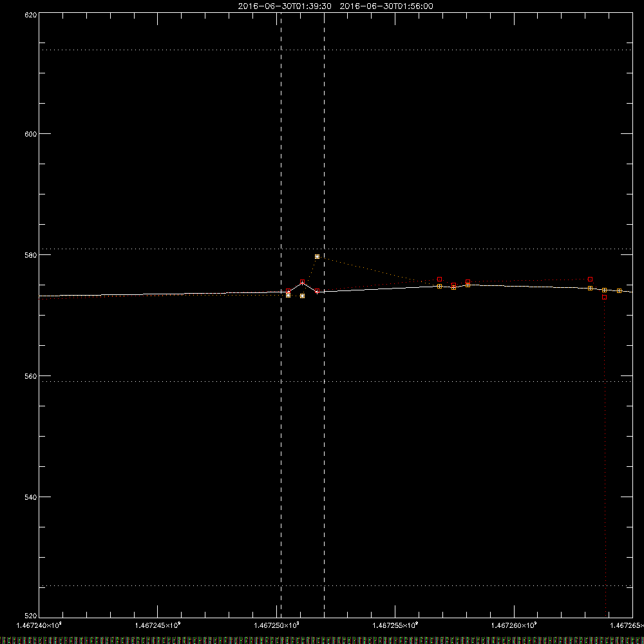This screenshot has width=644, height=644.
Task: Select the y-axis label 620
Action: click(31, 15)
